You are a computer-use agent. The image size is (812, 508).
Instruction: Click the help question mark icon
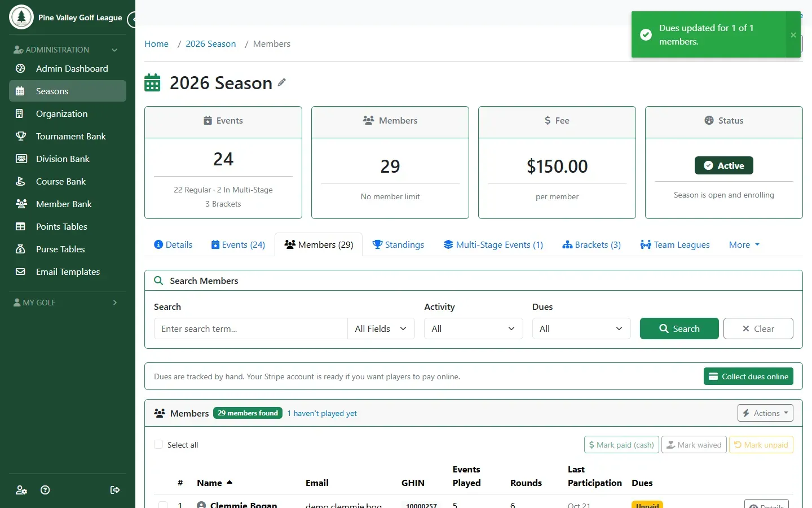click(46, 490)
